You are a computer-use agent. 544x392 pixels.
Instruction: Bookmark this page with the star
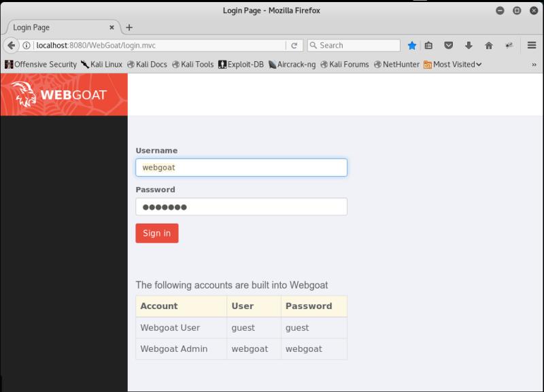pos(412,46)
